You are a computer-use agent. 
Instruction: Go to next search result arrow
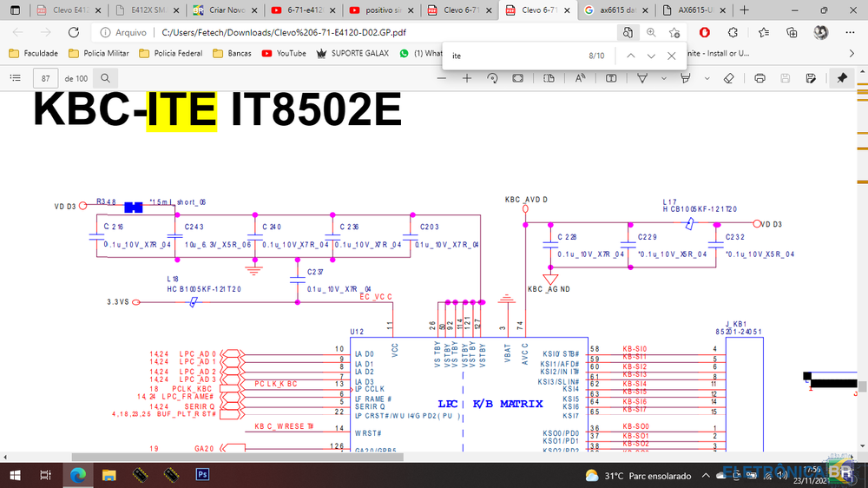click(x=651, y=56)
